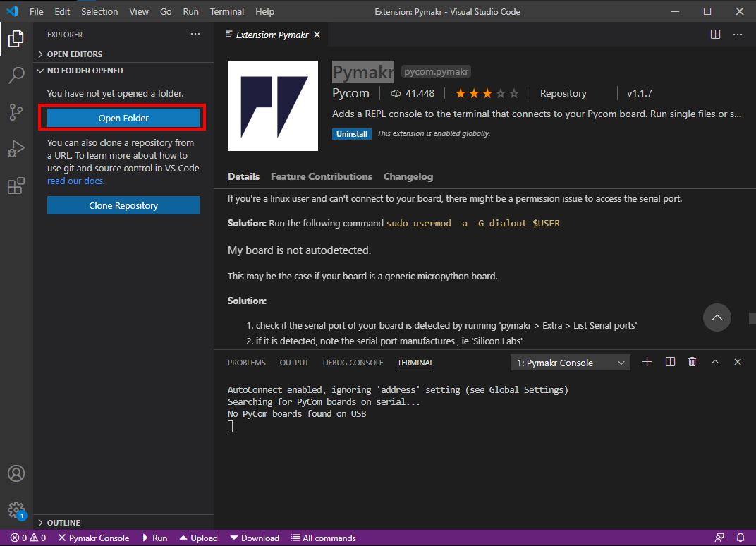Run current file via status bar Run
Viewport: 756px width, 546px height.
(154, 538)
